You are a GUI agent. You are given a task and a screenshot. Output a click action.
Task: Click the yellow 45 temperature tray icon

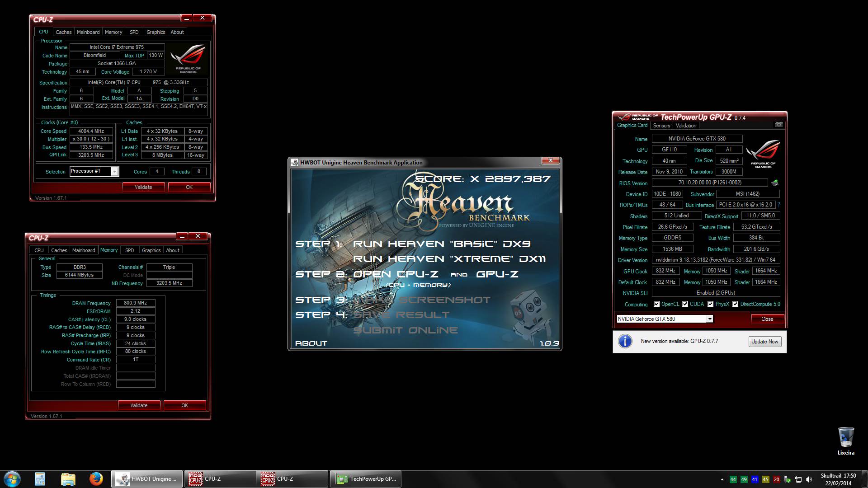pos(765,479)
